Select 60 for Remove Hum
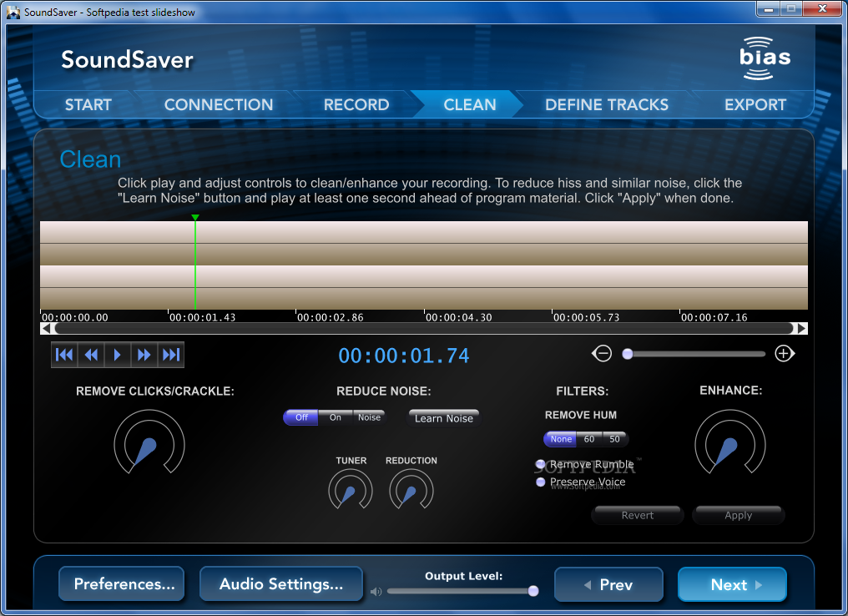Screen dimensions: 848x616 (589, 439)
